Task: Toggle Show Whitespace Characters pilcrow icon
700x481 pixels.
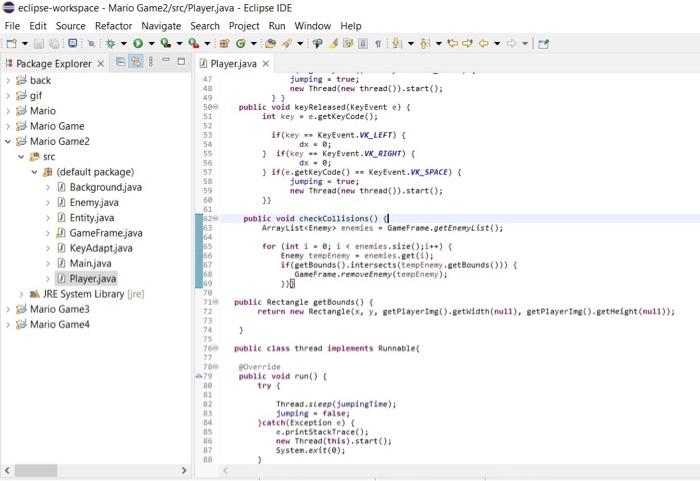Action: tap(378, 43)
